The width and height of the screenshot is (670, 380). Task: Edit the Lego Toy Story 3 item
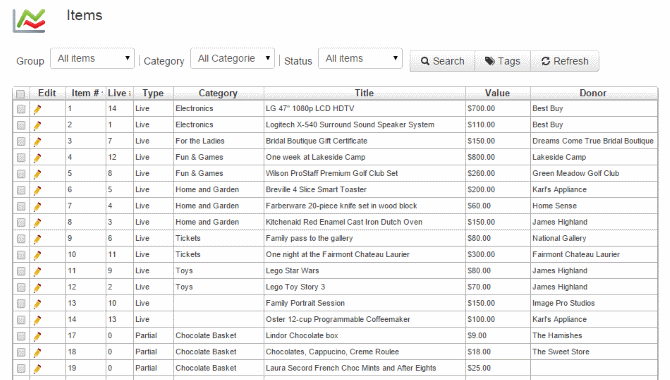(37, 288)
